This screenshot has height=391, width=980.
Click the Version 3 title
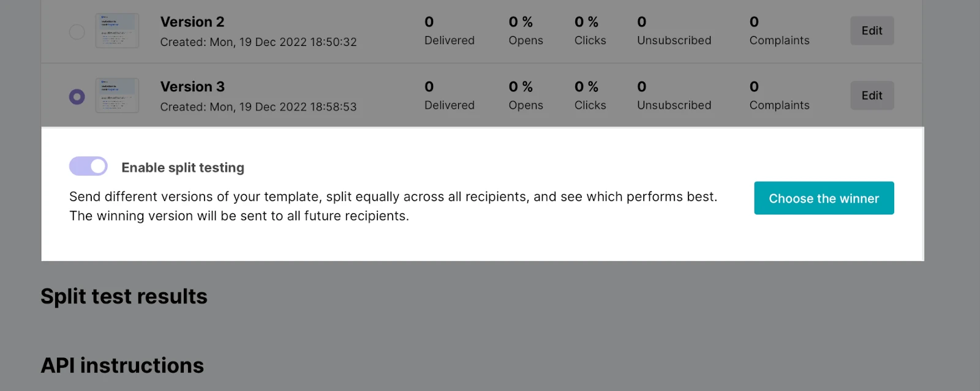[192, 87]
